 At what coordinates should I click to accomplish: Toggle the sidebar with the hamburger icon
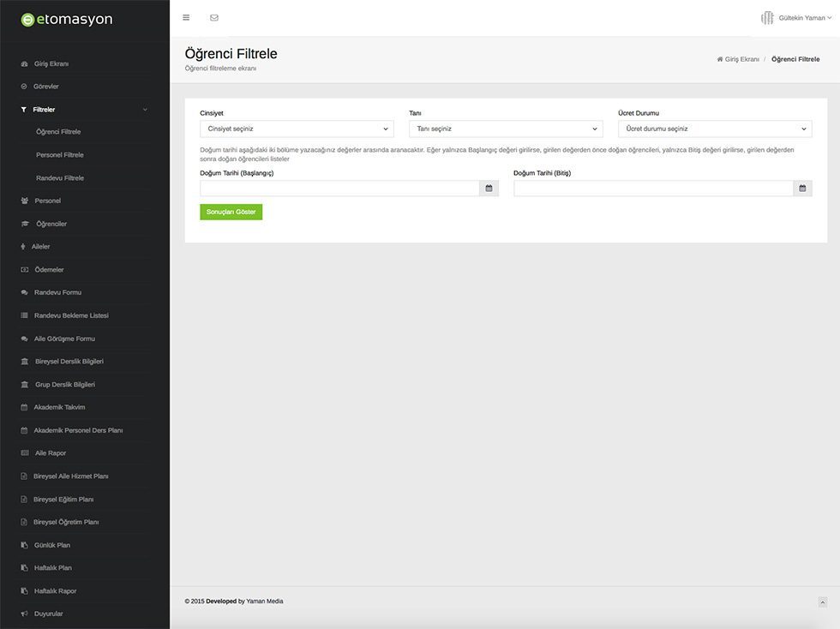click(x=186, y=18)
